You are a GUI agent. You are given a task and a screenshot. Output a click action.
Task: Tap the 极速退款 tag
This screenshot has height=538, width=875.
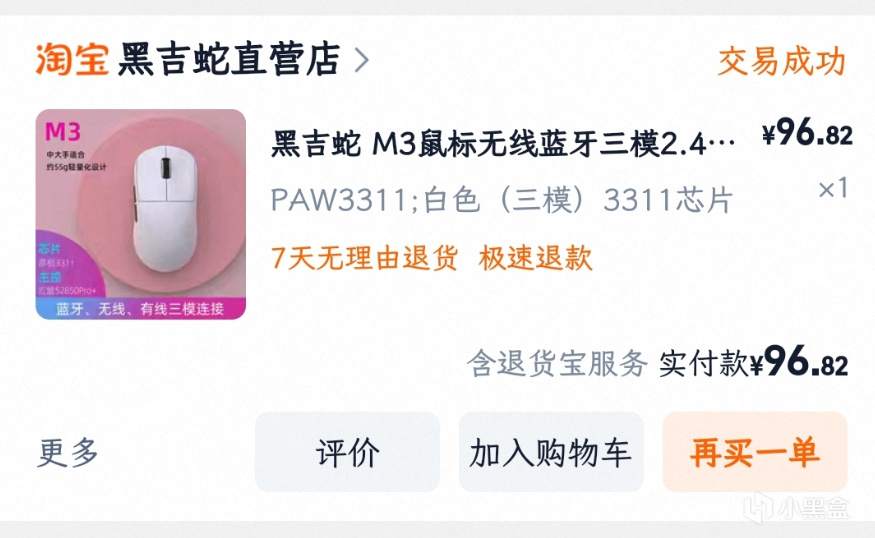pyautogui.click(x=535, y=258)
